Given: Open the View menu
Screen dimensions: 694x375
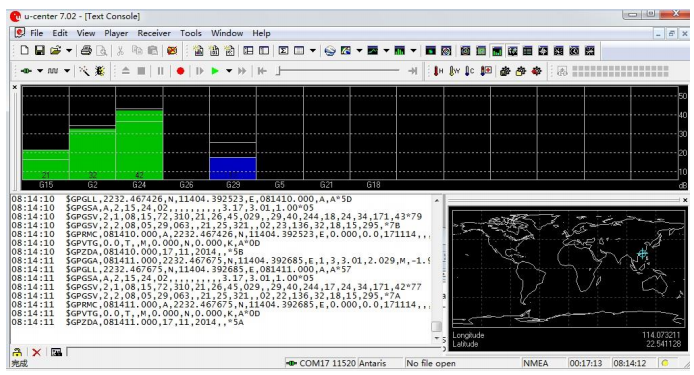Looking at the screenshot, I should pyautogui.click(x=86, y=33).
